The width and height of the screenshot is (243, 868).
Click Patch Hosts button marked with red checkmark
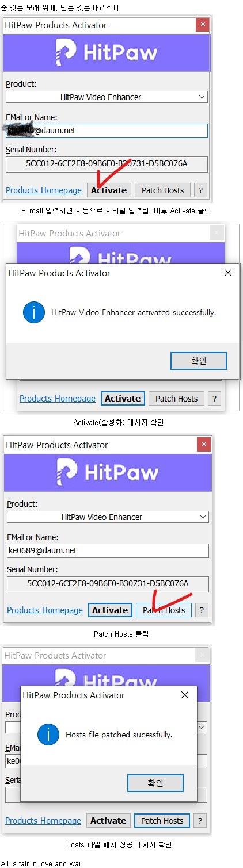[x=164, y=610]
